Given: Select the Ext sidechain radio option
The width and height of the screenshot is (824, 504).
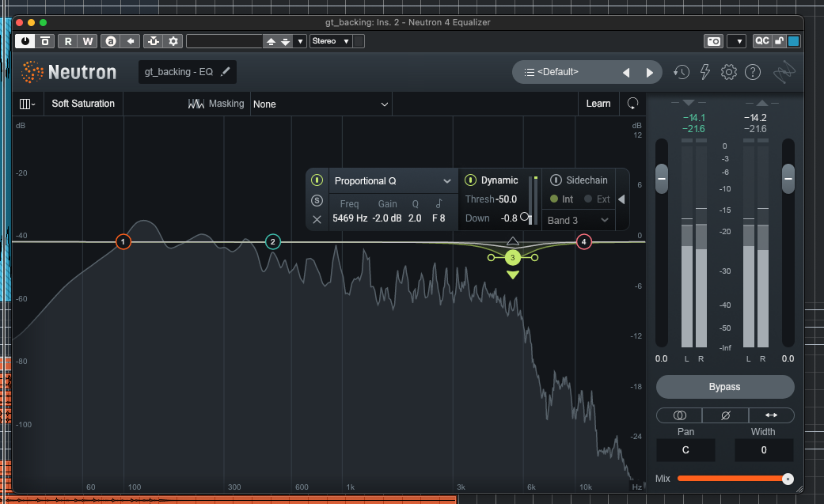Looking at the screenshot, I should tap(597, 199).
